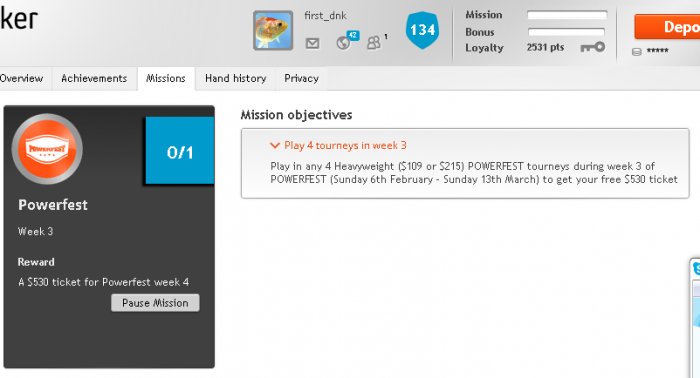Click the blue 134 level shield
Image resolution: width=700 pixels, height=378 pixels.
pyautogui.click(x=422, y=30)
